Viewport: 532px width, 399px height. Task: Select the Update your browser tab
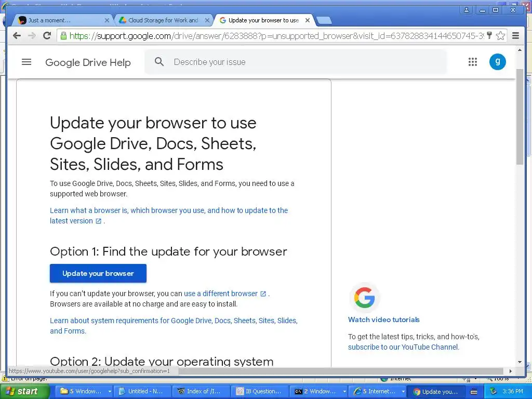(264, 20)
